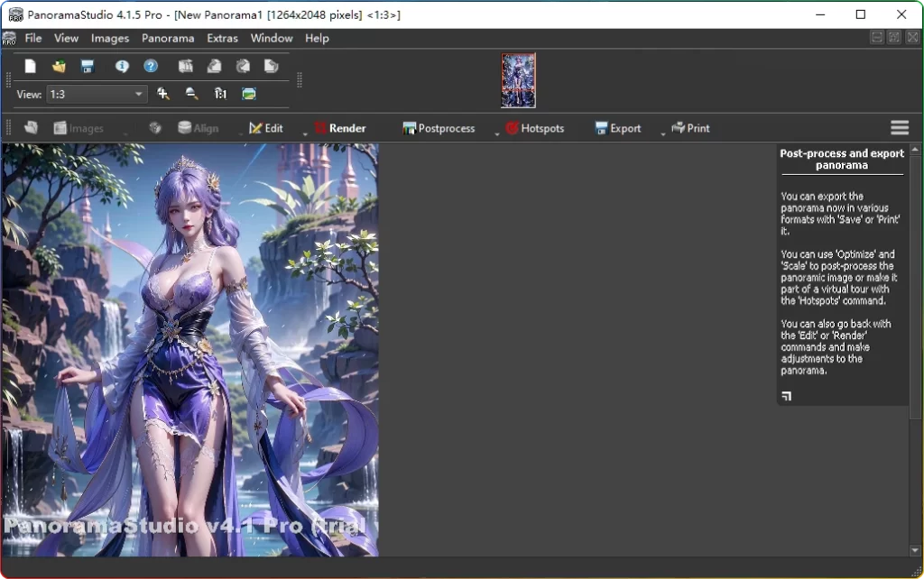Viewport: 924px width, 579px height.
Task: Open the hamburger menu on workflow bar
Action: (900, 127)
